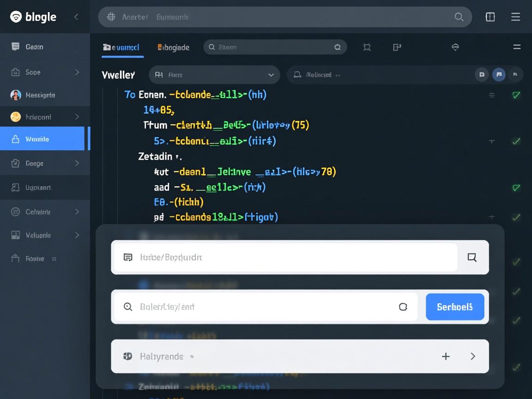
Task: Expand the Sope sidebar item chevron
Action: [77, 72]
